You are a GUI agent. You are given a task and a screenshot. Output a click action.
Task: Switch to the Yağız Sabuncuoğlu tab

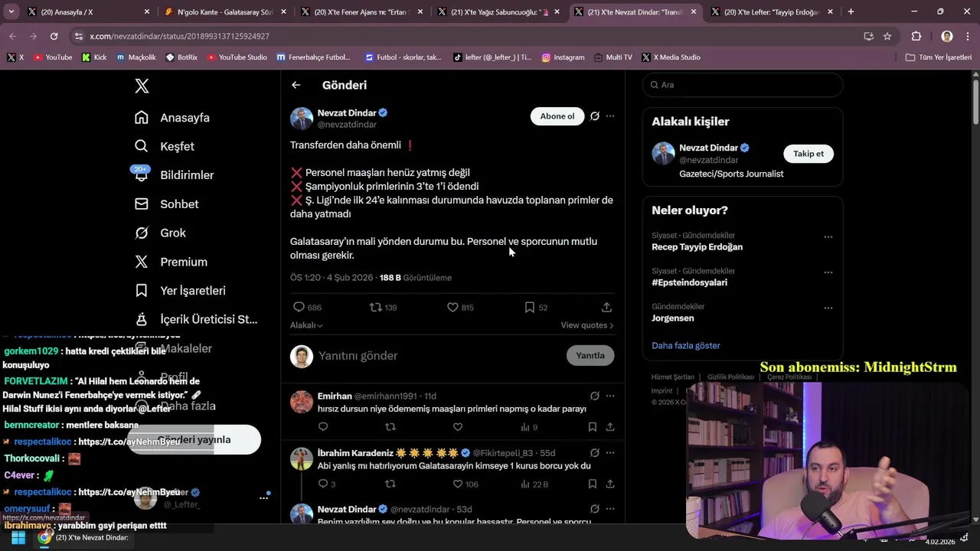(x=497, y=11)
